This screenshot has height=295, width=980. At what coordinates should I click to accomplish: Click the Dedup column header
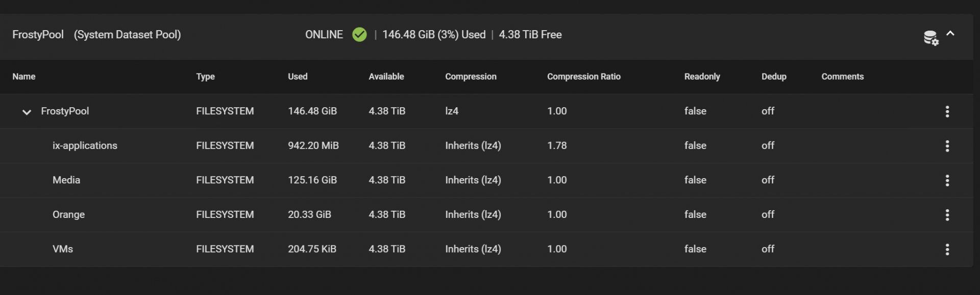click(x=774, y=77)
